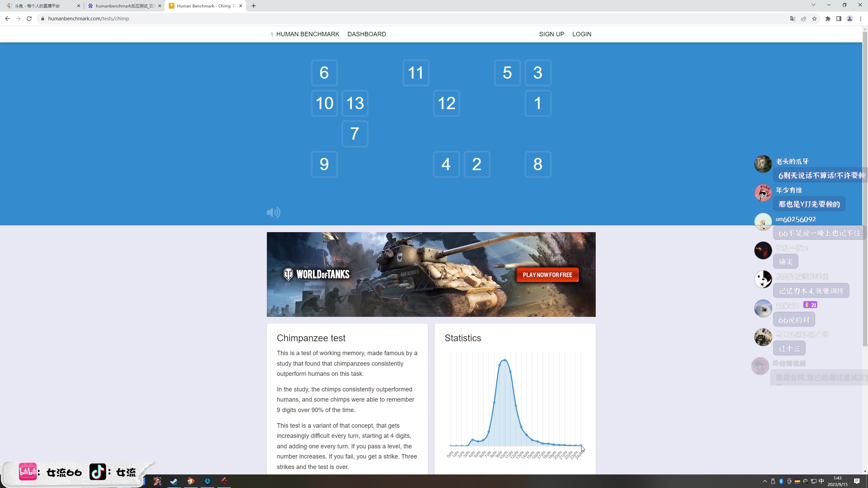
Task: Click the PLAY NOW FOR FREE ad button
Action: pyautogui.click(x=547, y=275)
